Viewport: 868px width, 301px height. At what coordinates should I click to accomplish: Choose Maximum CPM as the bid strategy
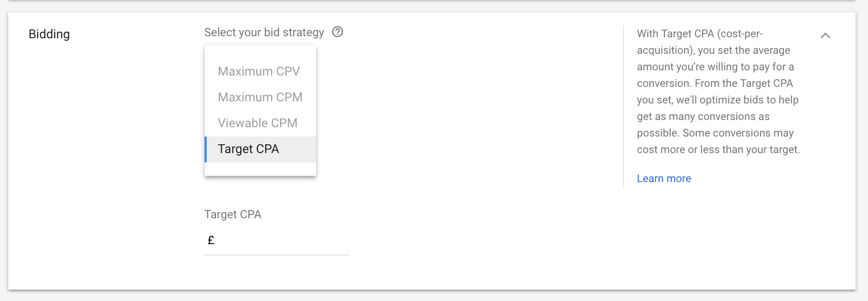tap(260, 97)
